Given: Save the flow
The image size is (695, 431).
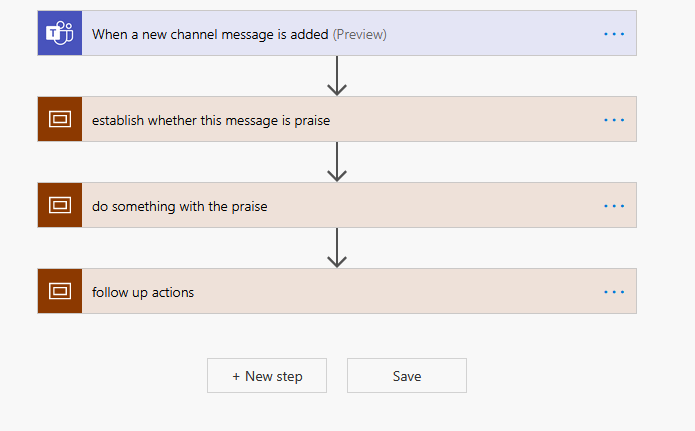Looking at the screenshot, I should (x=407, y=376).
